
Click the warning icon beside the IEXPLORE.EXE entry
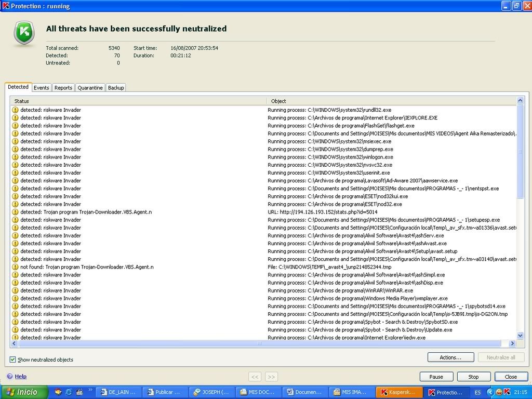click(15, 118)
